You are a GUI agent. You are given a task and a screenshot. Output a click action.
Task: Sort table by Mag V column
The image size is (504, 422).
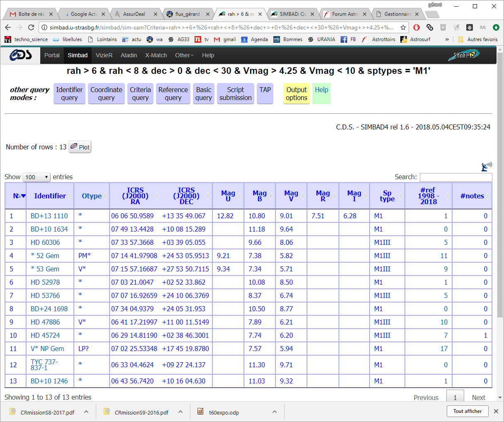[x=291, y=196]
